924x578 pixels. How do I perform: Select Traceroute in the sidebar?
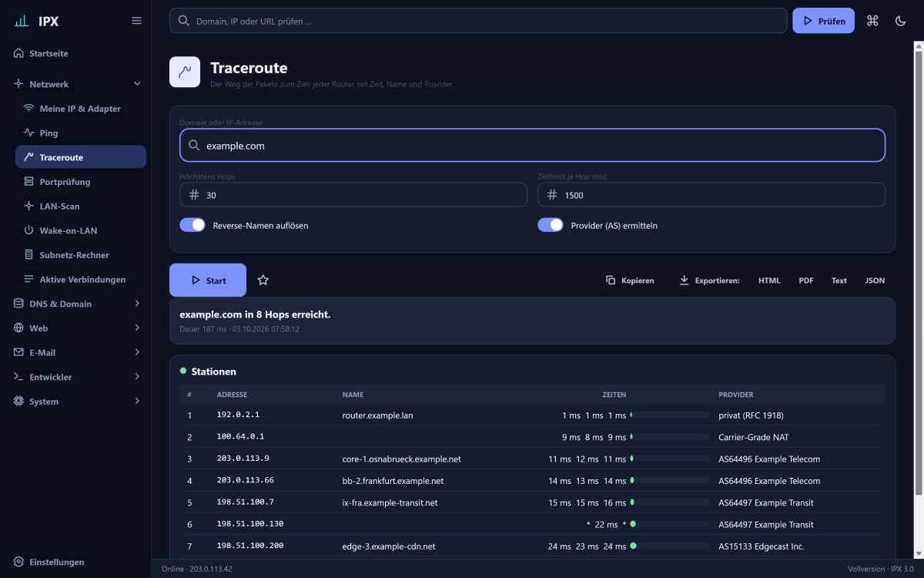(x=81, y=157)
